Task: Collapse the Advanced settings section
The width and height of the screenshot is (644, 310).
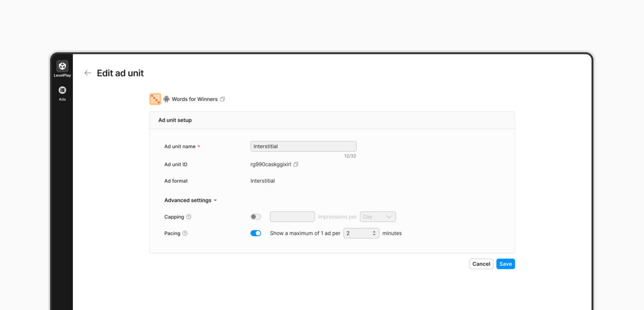Action: [x=216, y=200]
